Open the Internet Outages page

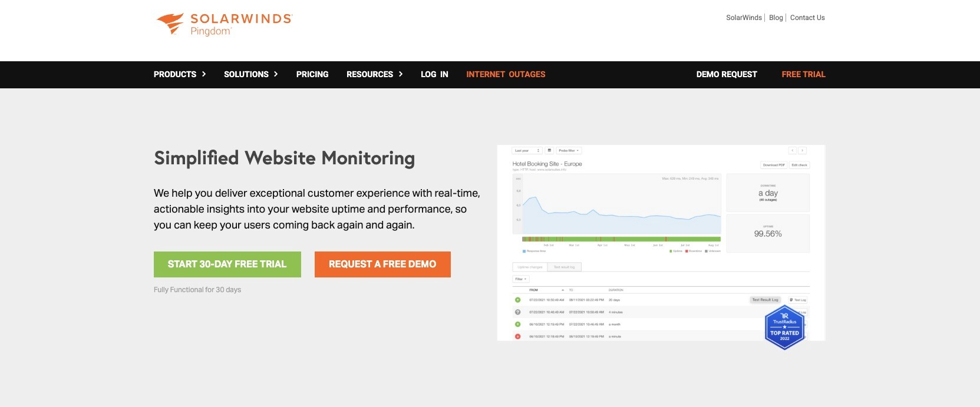[506, 74]
